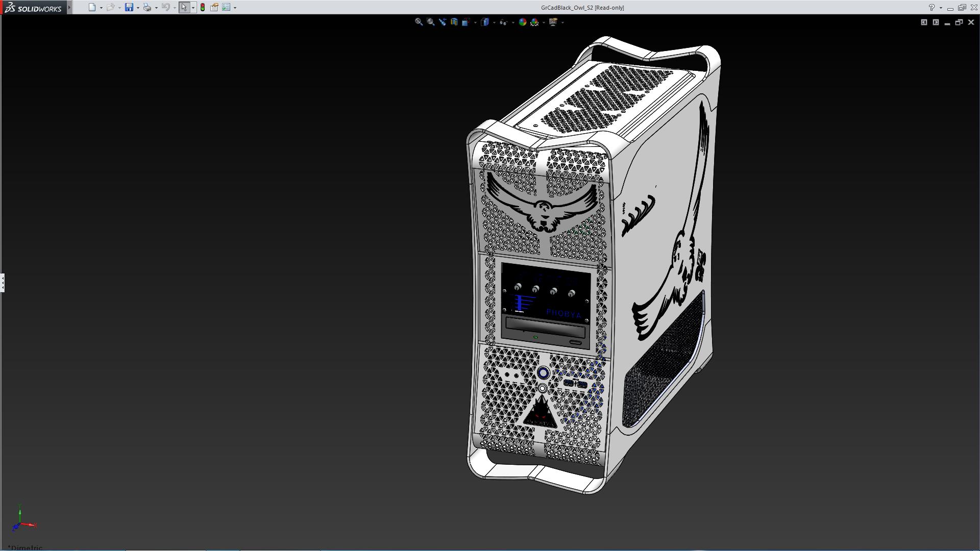Click the Print icon

point(147,7)
